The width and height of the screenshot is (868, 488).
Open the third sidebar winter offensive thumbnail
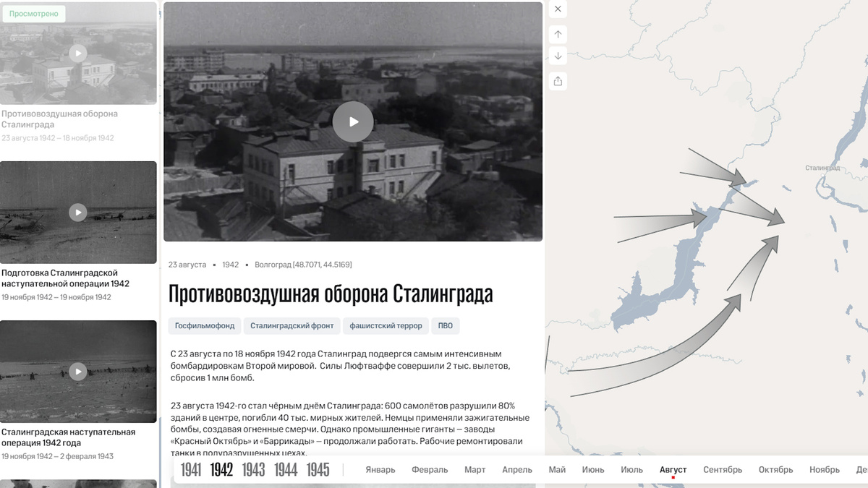(x=78, y=372)
